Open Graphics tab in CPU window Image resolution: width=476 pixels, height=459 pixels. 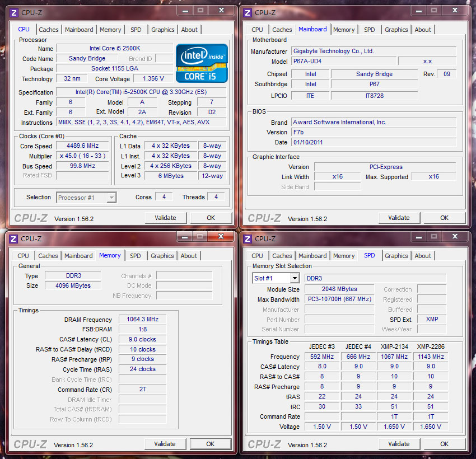[163, 30]
